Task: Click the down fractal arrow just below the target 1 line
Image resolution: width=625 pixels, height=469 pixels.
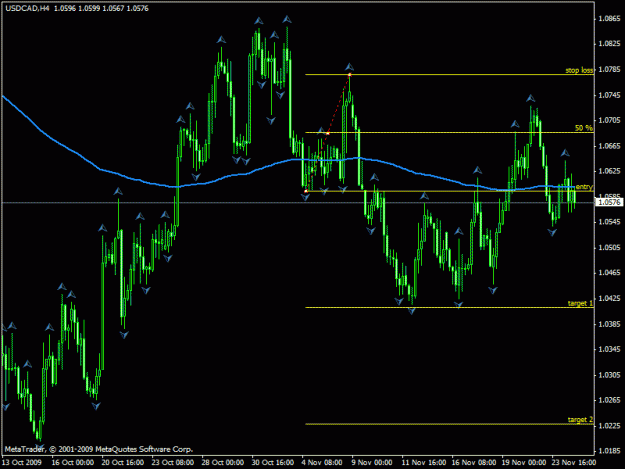Action: [x=412, y=311]
